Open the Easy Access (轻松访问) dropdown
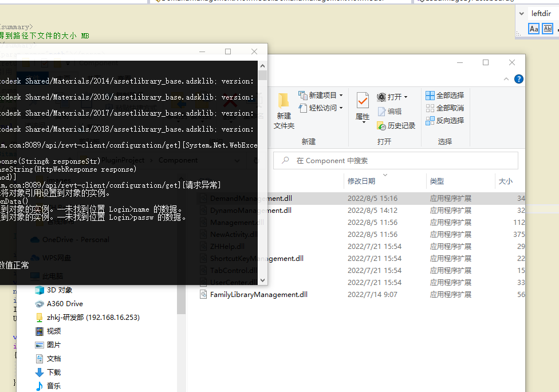559x392 pixels. 321,108
